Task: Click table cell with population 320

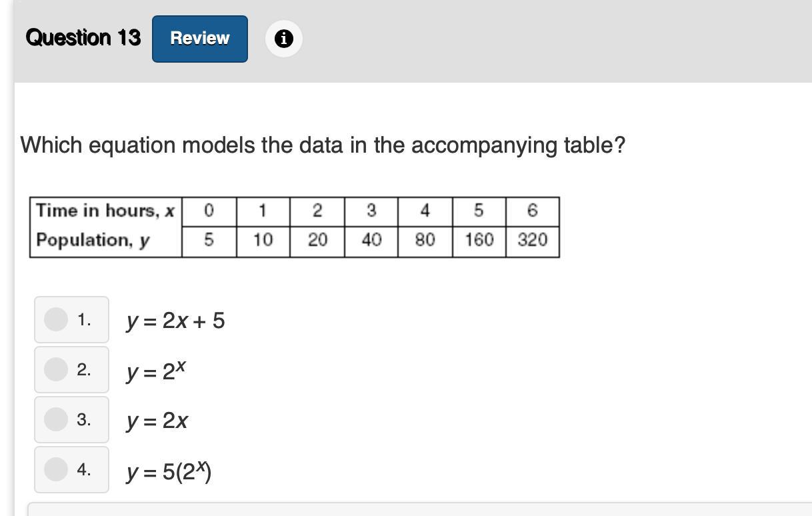Action: 532,241
